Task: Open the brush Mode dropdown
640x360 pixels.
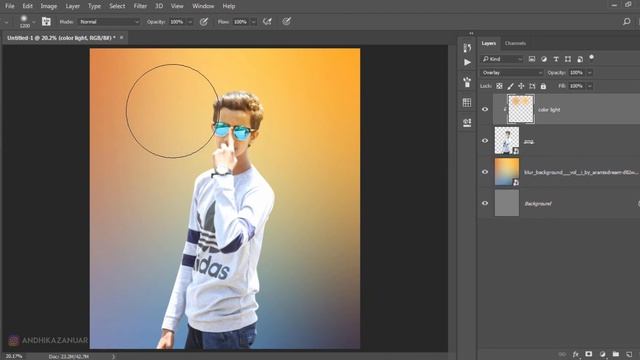Action: click(109, 22)
